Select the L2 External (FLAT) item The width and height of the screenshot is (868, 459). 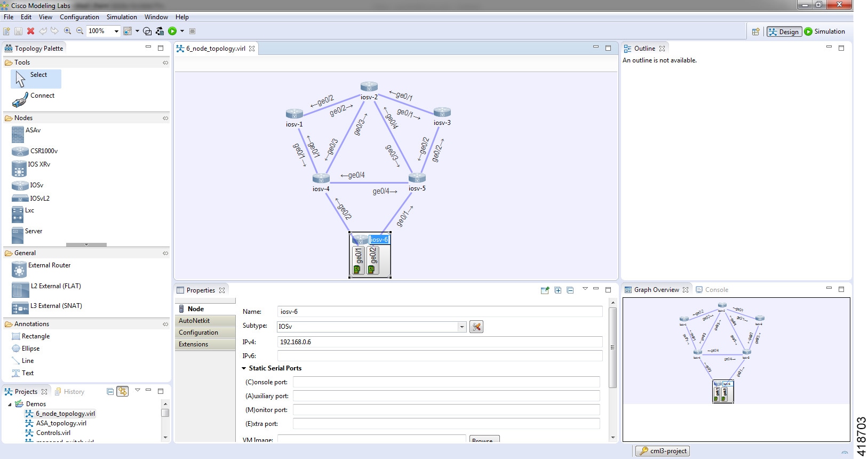46,290
